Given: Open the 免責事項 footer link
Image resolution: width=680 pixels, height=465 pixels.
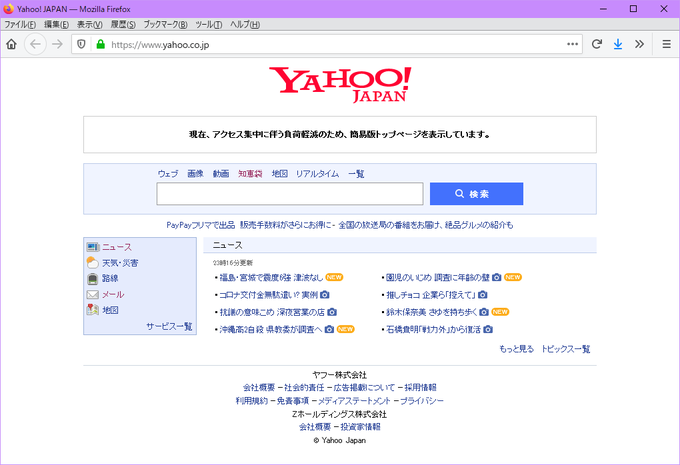Looking at the screenshot, I should pyautogui.click(x=293, y=401).
